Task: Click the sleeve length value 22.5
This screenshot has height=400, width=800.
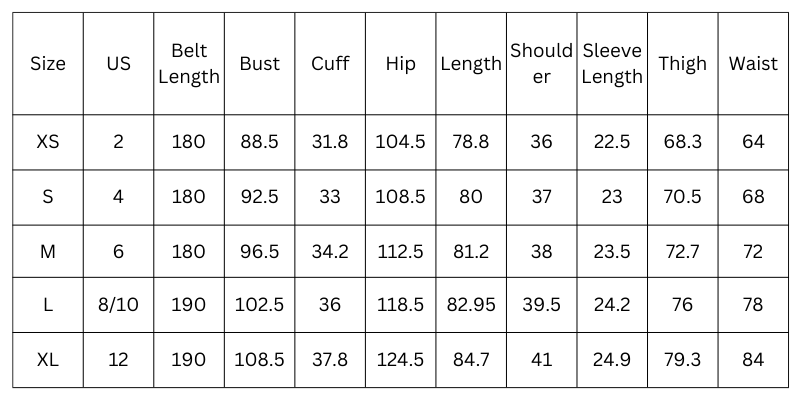Action: [612, 142]
